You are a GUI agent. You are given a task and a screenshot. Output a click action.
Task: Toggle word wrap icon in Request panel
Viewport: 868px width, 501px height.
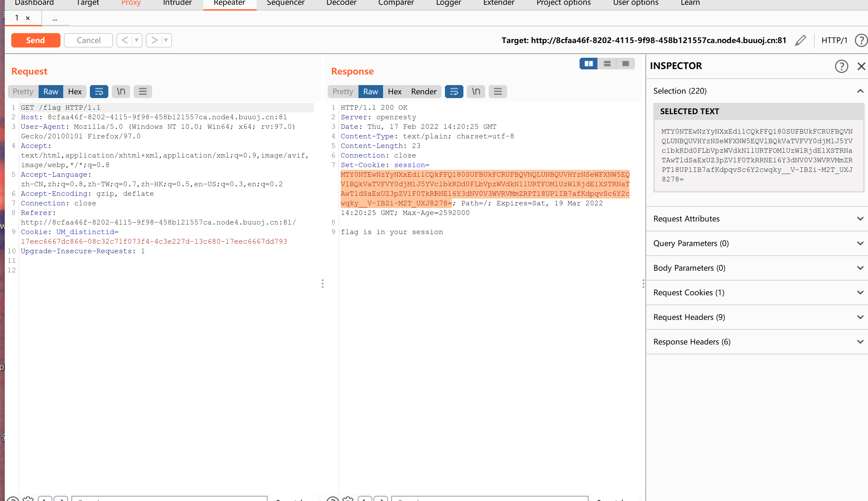pos(99,92)
